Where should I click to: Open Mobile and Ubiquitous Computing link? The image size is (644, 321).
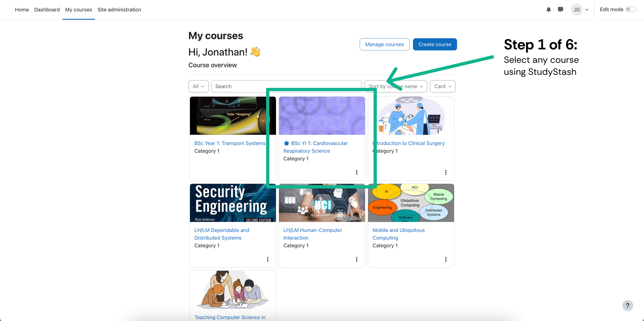point(398,234)
